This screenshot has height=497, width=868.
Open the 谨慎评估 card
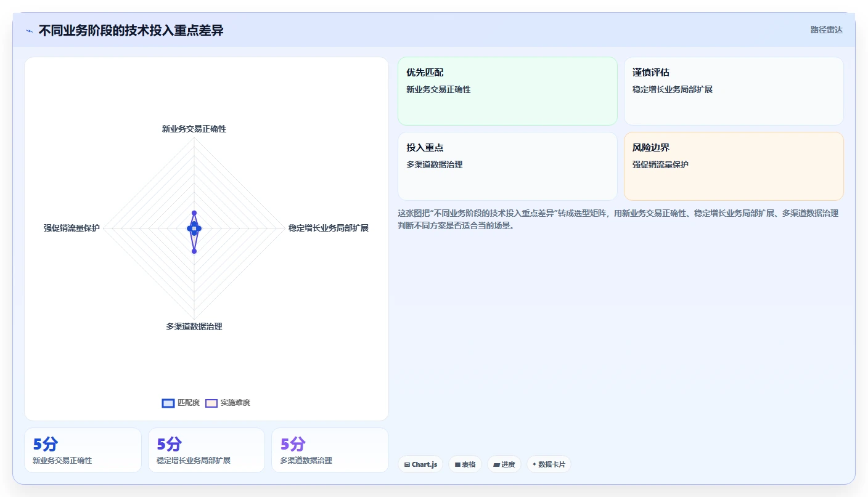click(734, 91)
